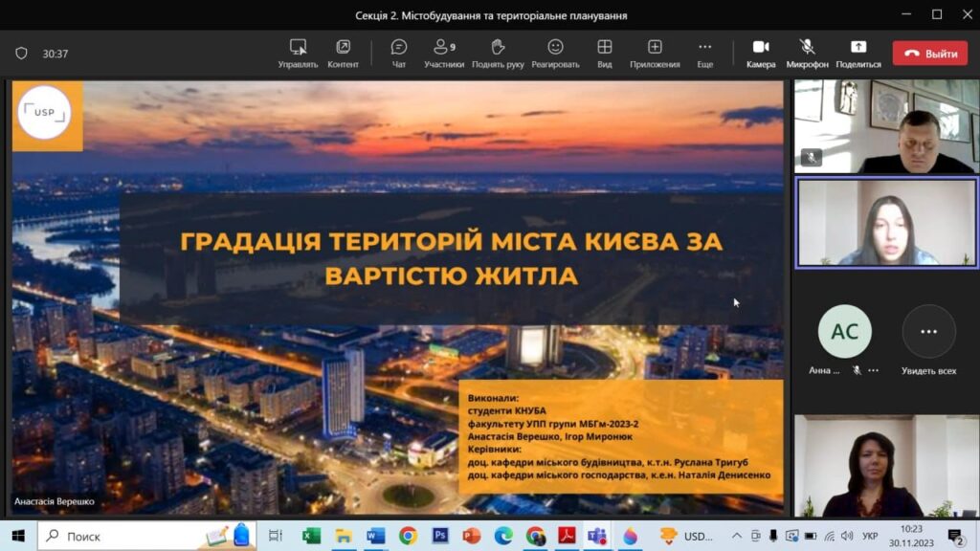The image size is (980, 551).
Task: Open the Wi-Fi network tray icon
Action: [x=829, y=536]
